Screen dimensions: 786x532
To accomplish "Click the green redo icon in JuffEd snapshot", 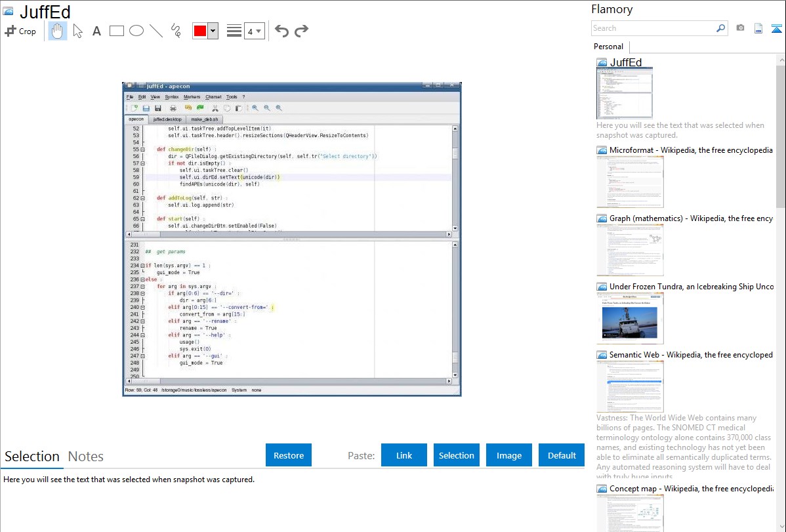I will coord(200,108).
